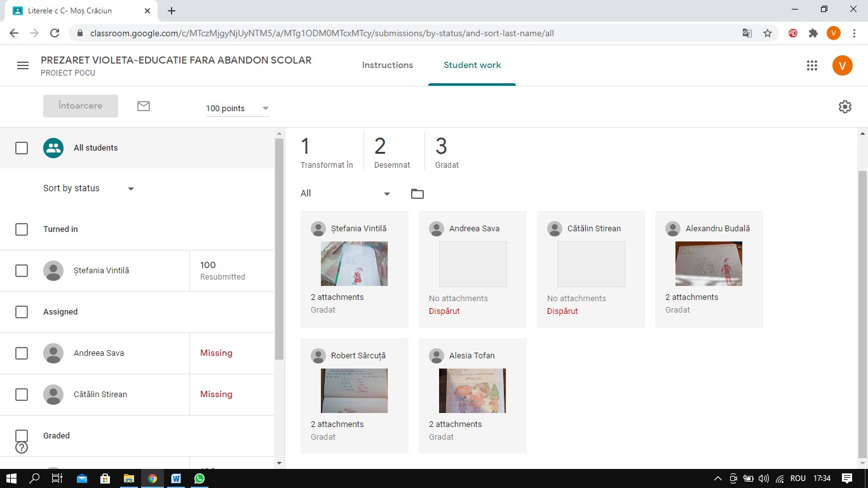The image size is (868, 488).
Task: Click the help question mark icon
Action: (x=22, y=447)
